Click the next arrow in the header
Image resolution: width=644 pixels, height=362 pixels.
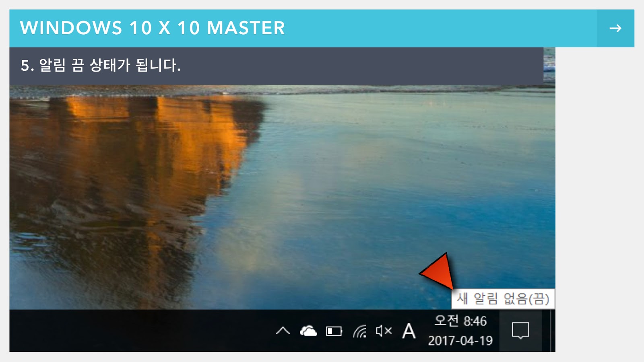tap(615, 28)
